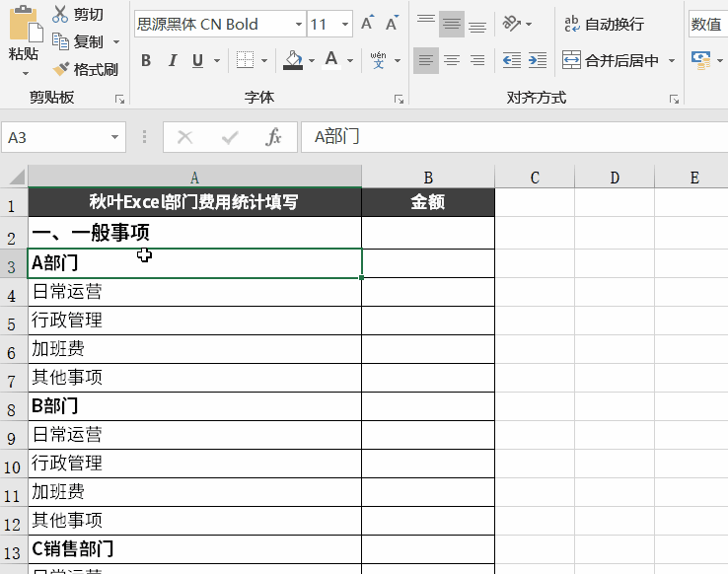Click Merge and Center (合并后居中)
Viewport: 728px width, 574px height.
(611, 60)
